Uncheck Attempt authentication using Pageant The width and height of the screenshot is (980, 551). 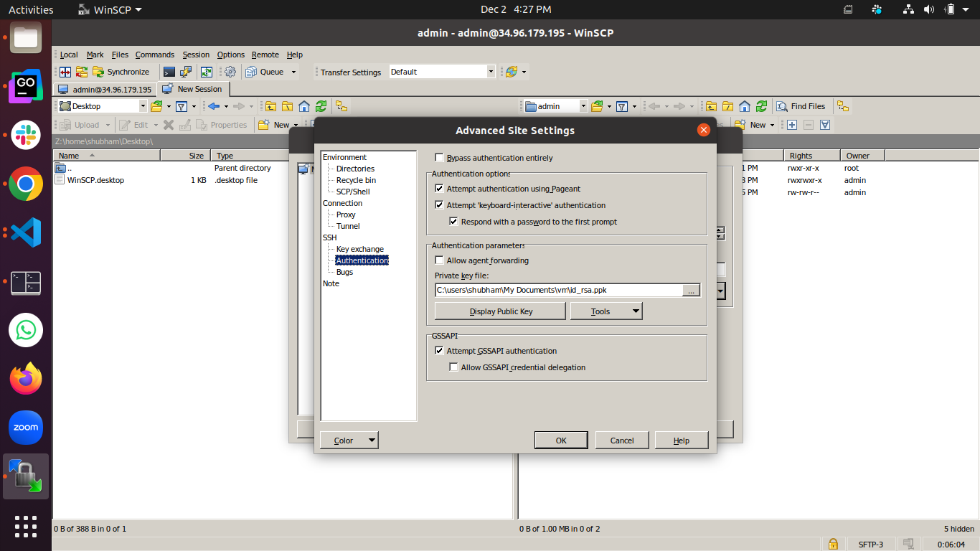(x=439, y=189)
